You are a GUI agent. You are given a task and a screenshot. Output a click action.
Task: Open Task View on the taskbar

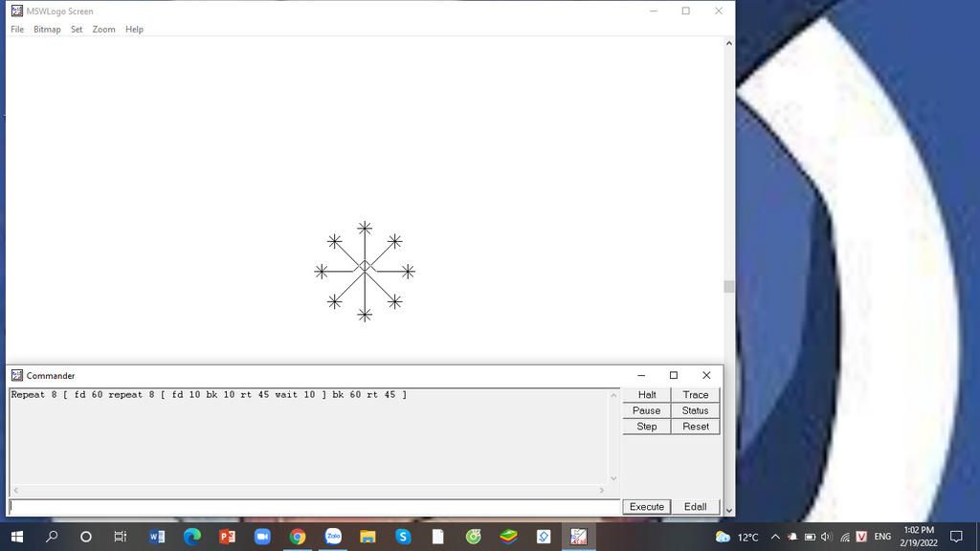[121, 537]
